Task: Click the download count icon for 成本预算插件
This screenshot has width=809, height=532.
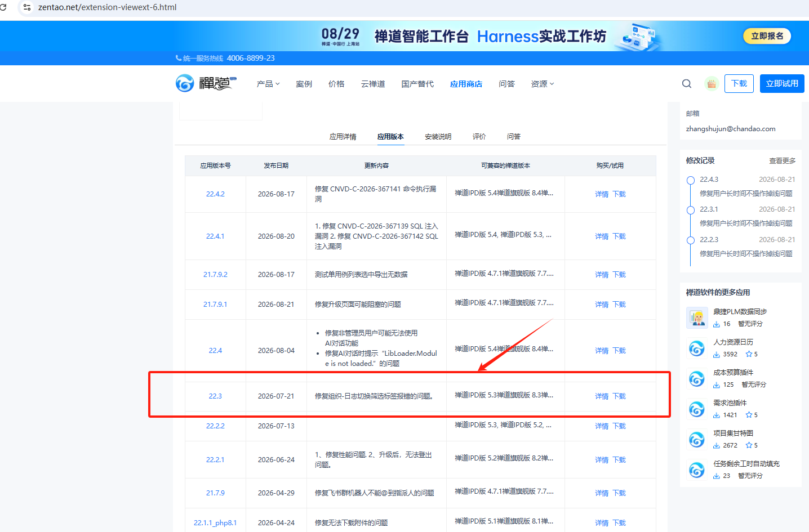Action: (717, 385)
